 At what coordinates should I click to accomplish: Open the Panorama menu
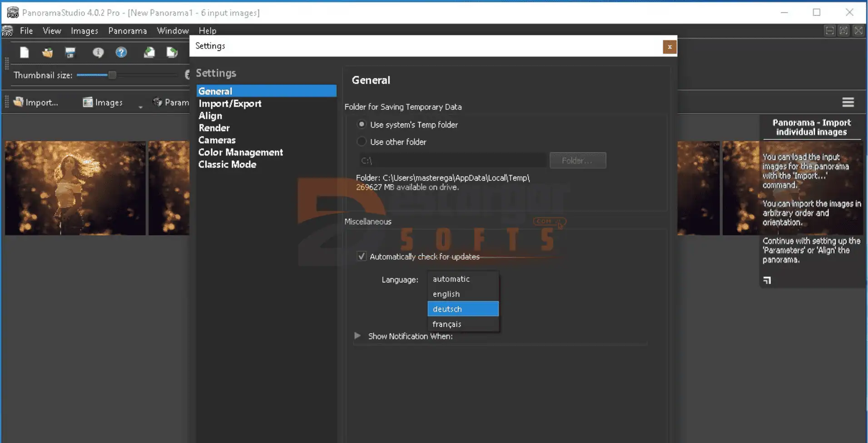(127, 31)
